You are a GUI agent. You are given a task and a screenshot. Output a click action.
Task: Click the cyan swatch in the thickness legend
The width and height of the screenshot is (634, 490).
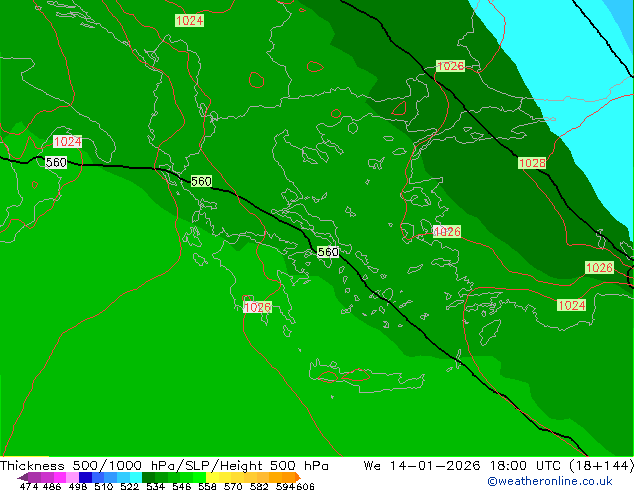point(136,477)
